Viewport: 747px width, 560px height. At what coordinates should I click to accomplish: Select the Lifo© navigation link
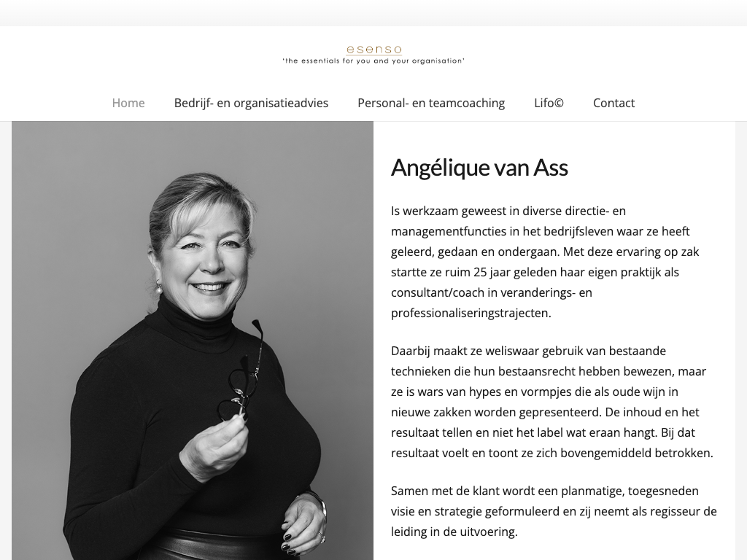(549, 103)
